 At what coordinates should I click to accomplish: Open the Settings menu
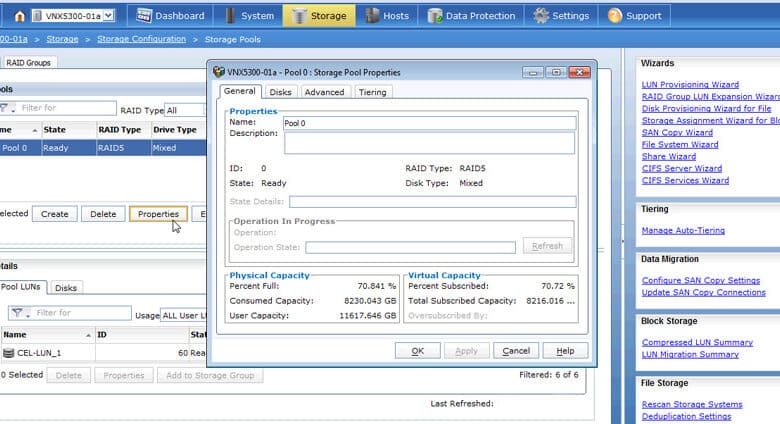(x=561, y=16)
